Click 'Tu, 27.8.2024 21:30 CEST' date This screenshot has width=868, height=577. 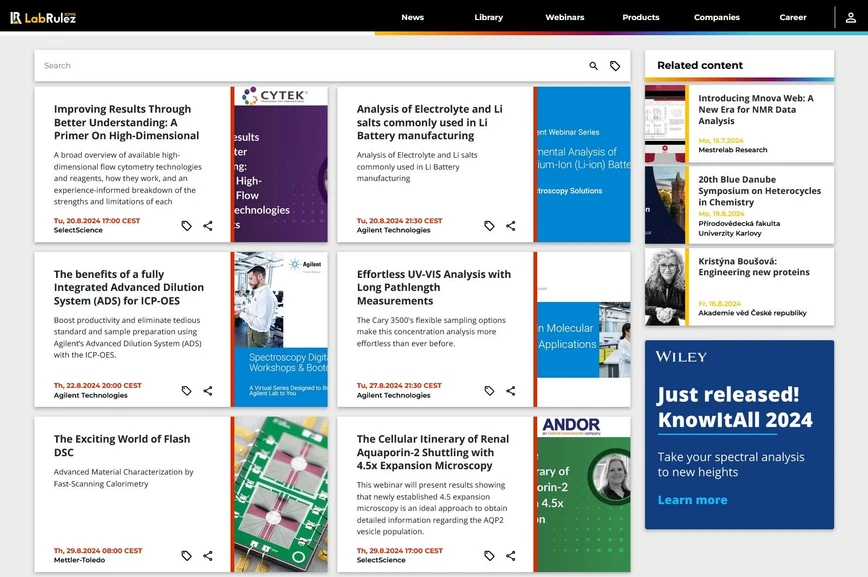pyautogui.click(x=399, y=385)
